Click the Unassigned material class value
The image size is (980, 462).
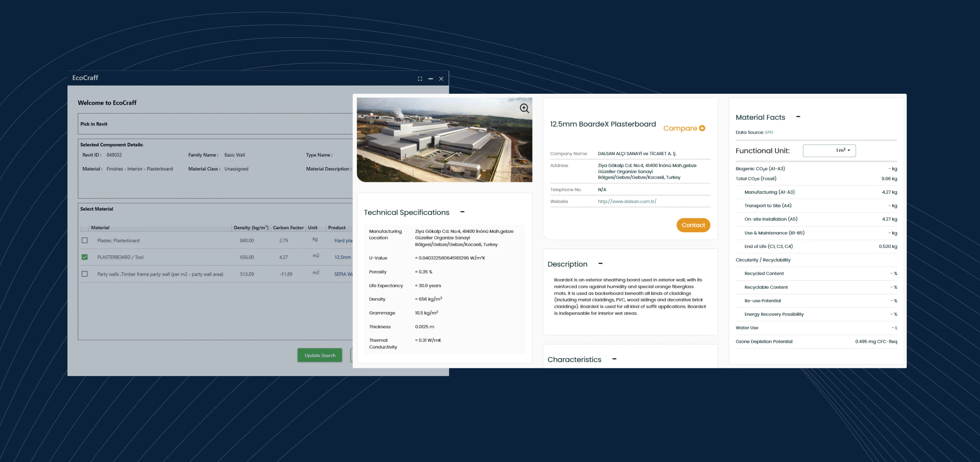coord(236,169)
